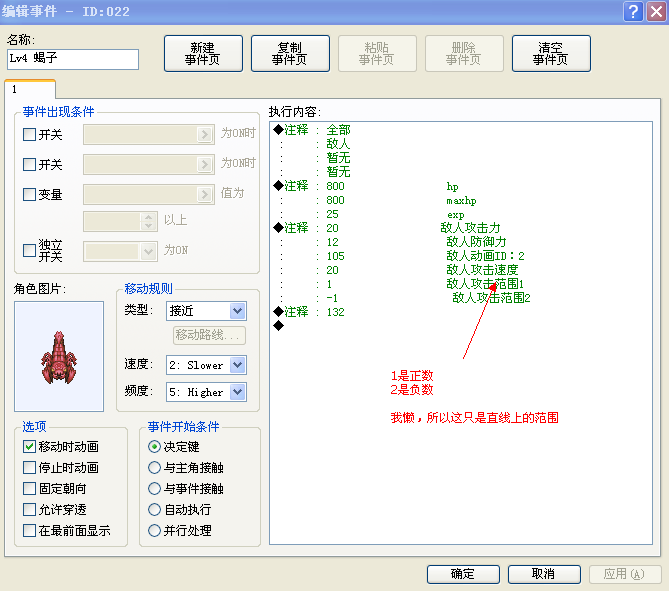The height and width of the screenshot is (591, 669).
Task: Select the empty last command line diamond
Action: [279, 326]
